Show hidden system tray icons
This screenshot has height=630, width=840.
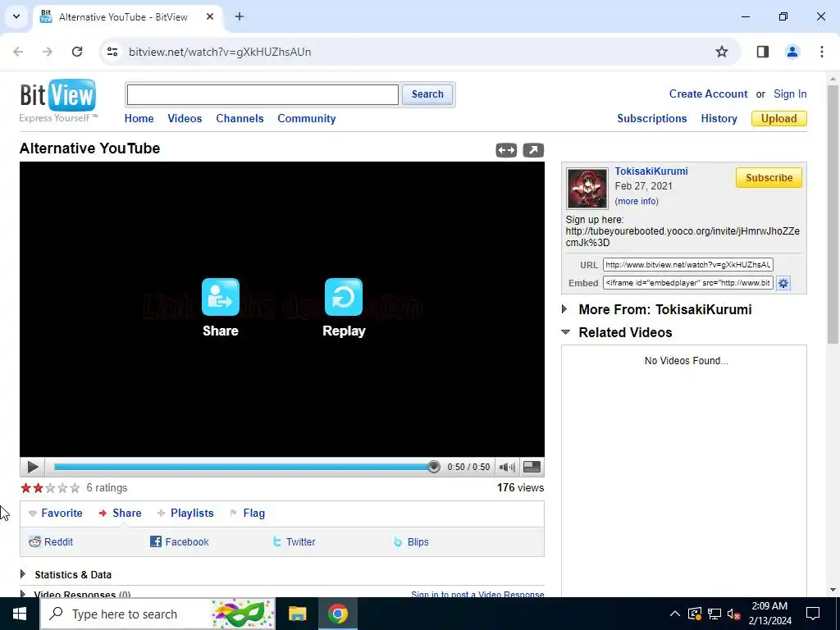point(675,614)
